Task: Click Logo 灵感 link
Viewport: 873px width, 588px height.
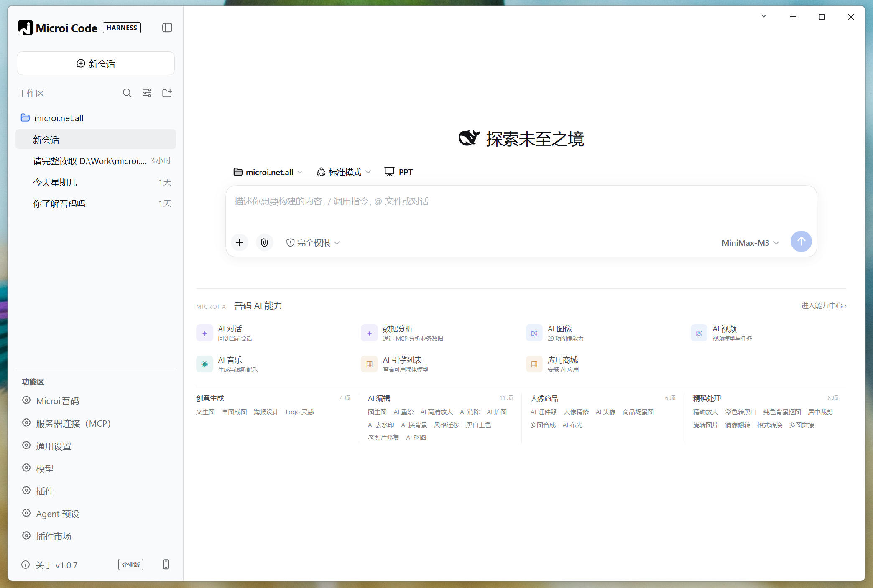Action: pyautogui.click(x=300, y=412)
